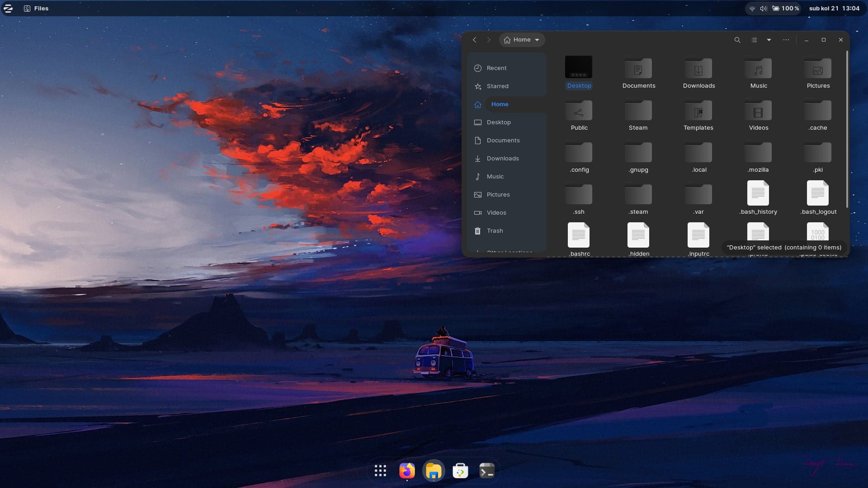Open Documents in the sidebar
The height and width of the screenshot is (488, 868).
tap(507, 140)
